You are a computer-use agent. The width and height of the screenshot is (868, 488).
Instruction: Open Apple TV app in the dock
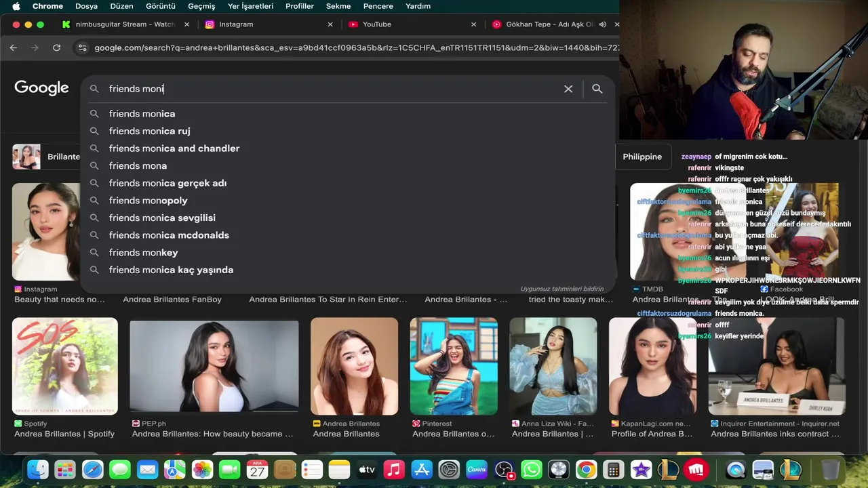(x=367, y=470)
